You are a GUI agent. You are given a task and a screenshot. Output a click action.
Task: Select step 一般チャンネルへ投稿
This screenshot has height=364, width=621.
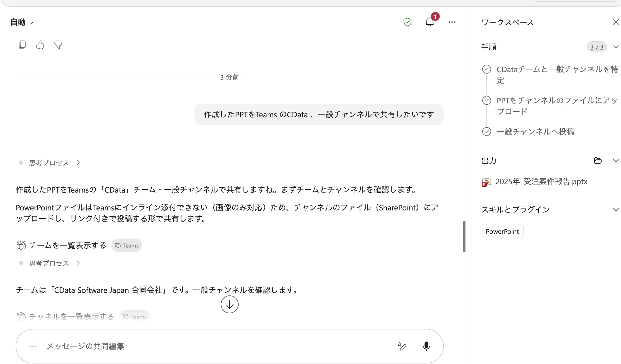(535, 132)
